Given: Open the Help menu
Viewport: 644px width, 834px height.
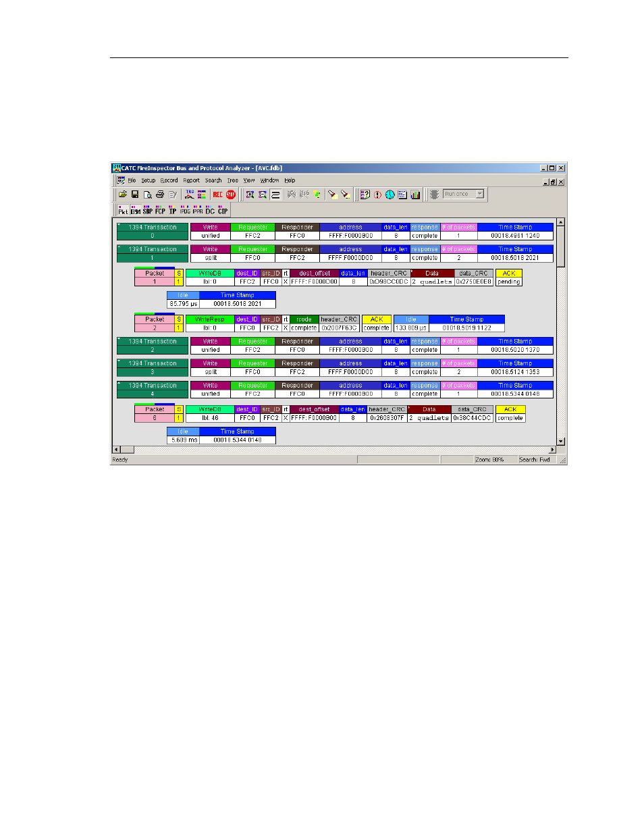Looking at the screenshot, I should coord(290,180).
